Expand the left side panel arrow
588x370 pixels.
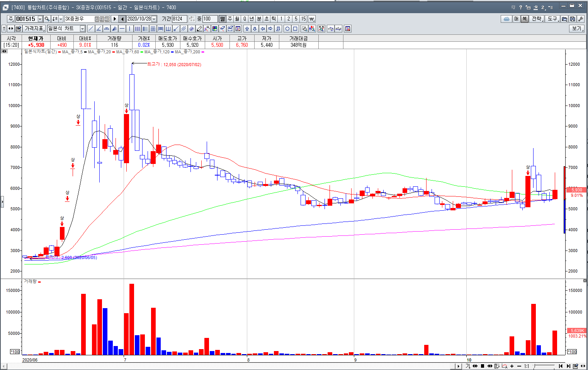2,201
